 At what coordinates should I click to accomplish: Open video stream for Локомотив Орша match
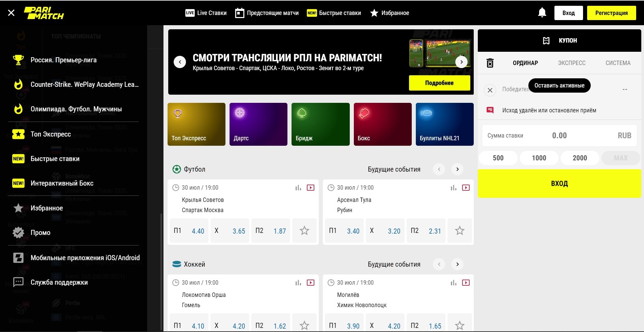click(311, 283)
